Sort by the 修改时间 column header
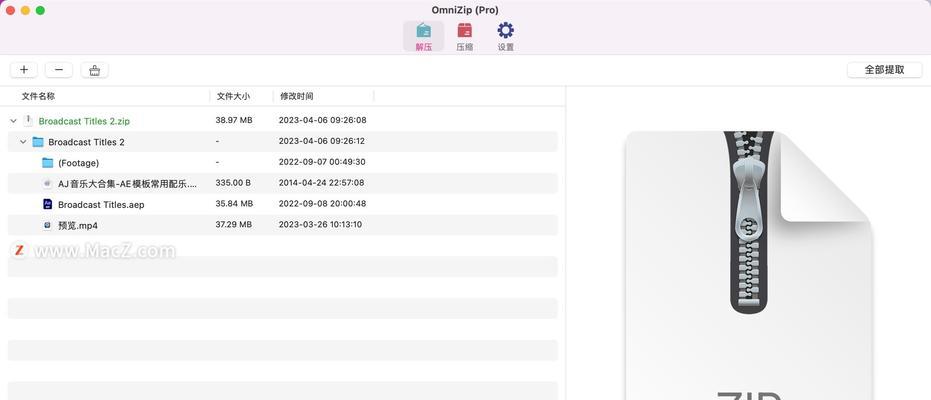The width and height of the screenshot is (931, 400). point(296,96)
